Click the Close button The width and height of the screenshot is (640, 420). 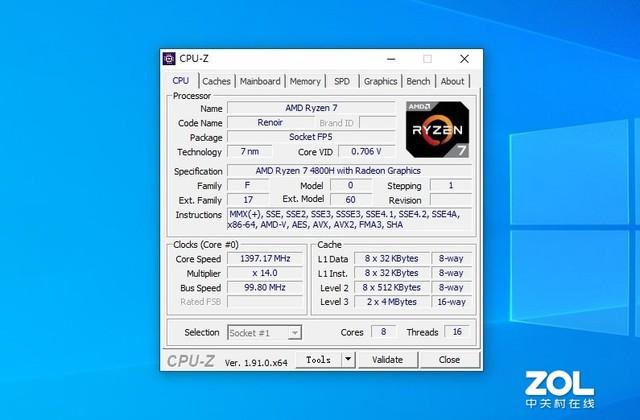449,360
